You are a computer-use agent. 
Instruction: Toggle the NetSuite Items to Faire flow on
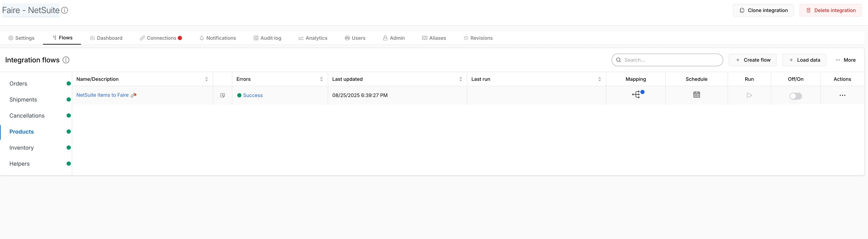coord(796,96)
